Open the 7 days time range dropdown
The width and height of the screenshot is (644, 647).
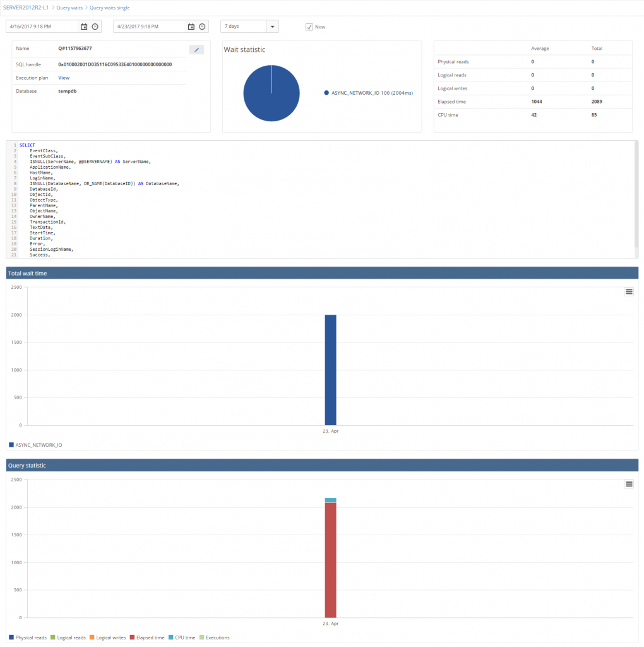point(271,27)
